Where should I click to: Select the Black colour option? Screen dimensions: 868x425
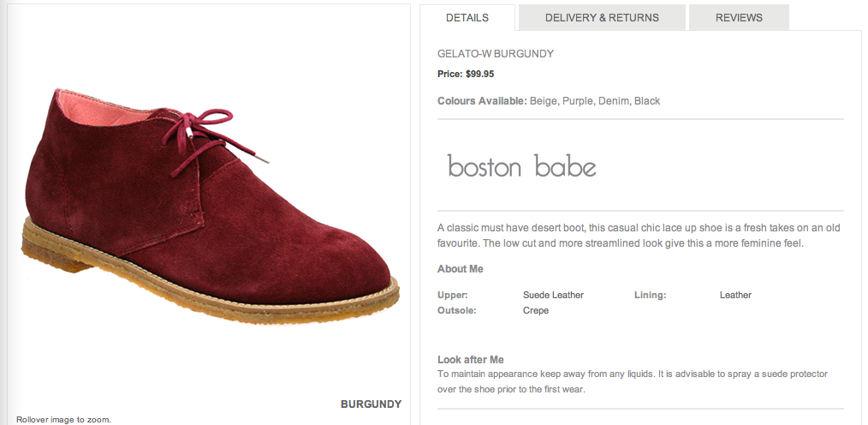(x=647, y=101)
